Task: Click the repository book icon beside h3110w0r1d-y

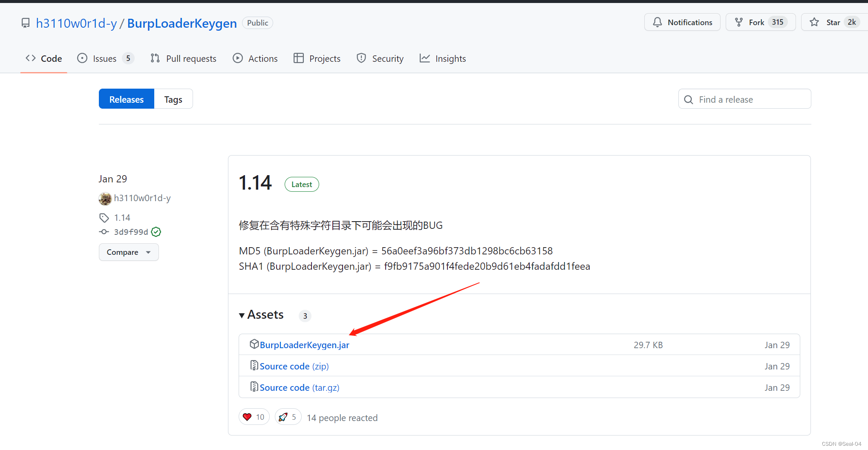Action: 26,23
